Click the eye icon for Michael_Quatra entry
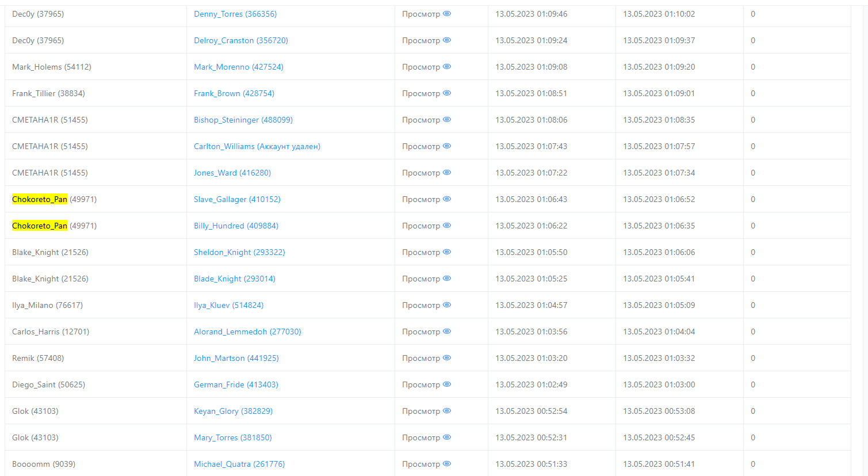 click(447, 464)
